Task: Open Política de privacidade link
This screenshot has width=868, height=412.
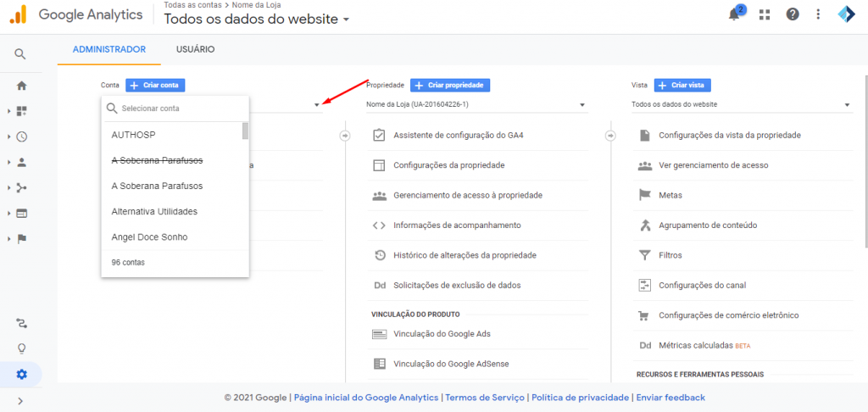Action: point(580,398)
